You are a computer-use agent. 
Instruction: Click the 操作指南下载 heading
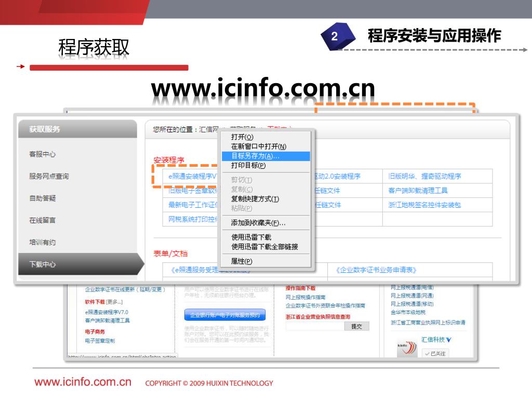click(x=300, y=288)
